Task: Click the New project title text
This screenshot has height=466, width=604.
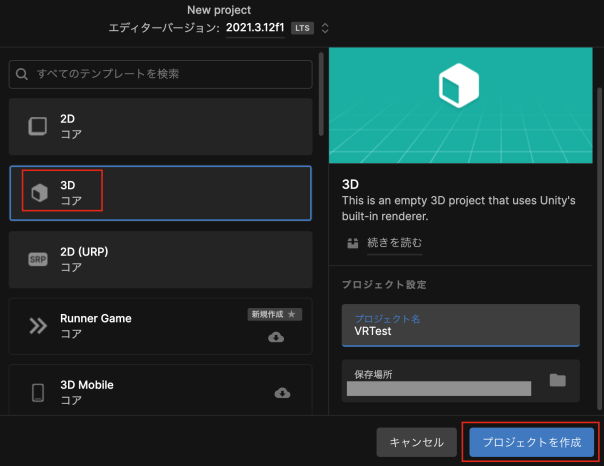Action: coord(219,10)
